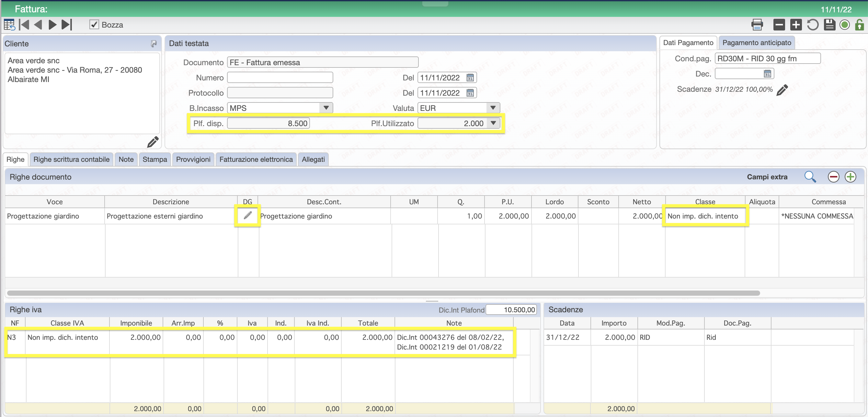The width and height of the screenshot is (868, 417).
Task: Open the Fatturazione elettronica tab
Action: [256, 159]
